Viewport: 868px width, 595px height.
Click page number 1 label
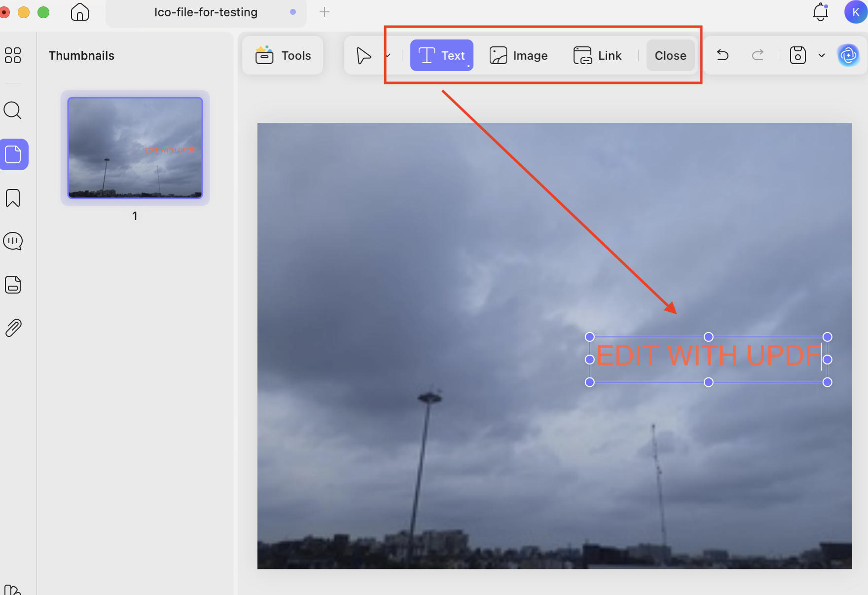[135, 216]
